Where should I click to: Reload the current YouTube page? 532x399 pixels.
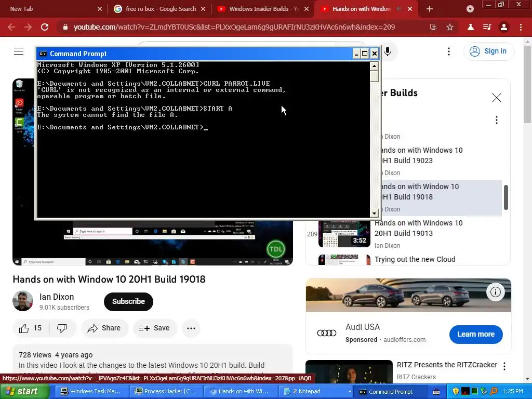45,27
